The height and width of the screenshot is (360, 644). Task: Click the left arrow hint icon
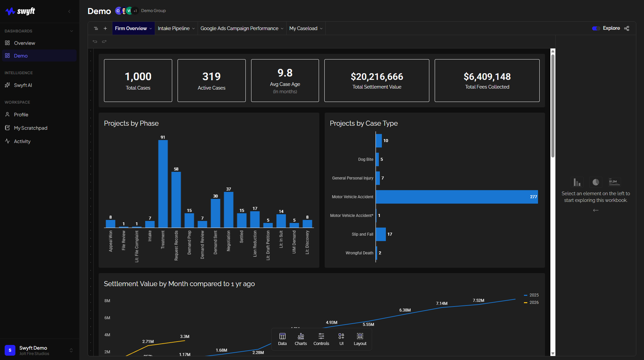pos(596,210)
